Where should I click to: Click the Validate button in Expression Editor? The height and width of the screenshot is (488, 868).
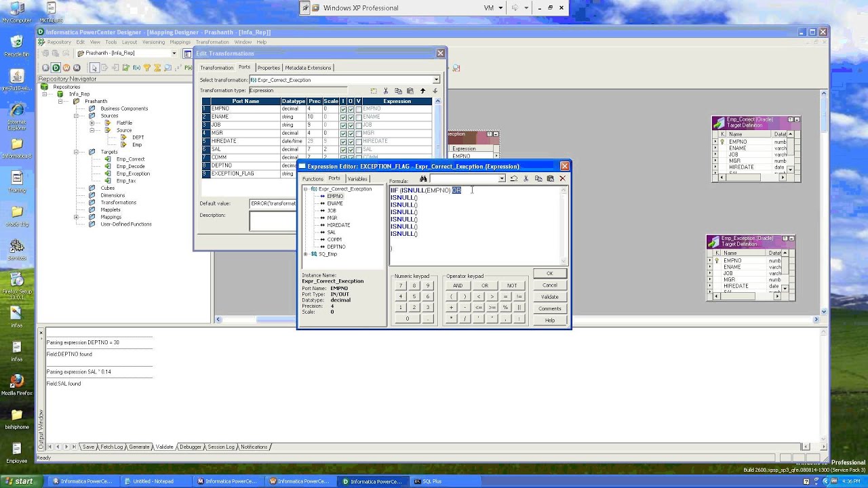(549, 297)
